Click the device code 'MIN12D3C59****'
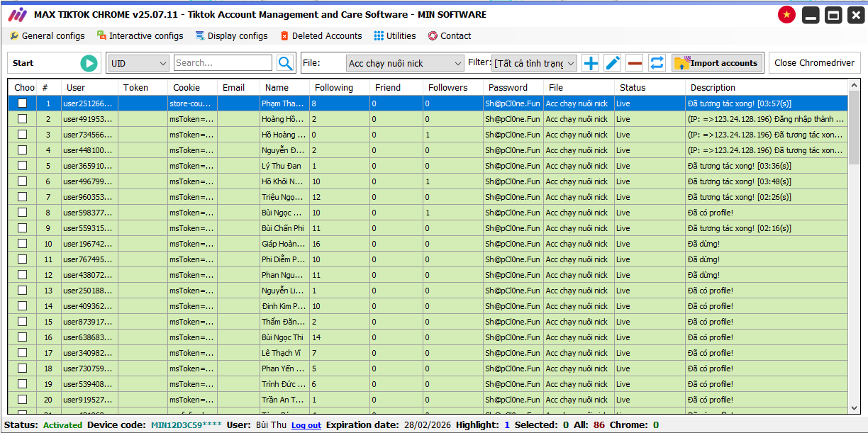Screen dimensions: 868x433 [187, 425]
